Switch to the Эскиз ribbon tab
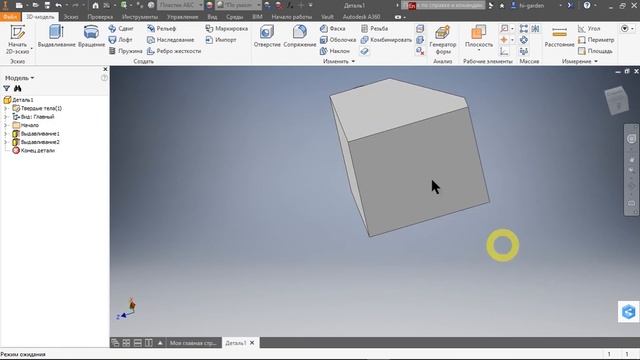Viewport: 640px width, 360px height. point(71,17)
